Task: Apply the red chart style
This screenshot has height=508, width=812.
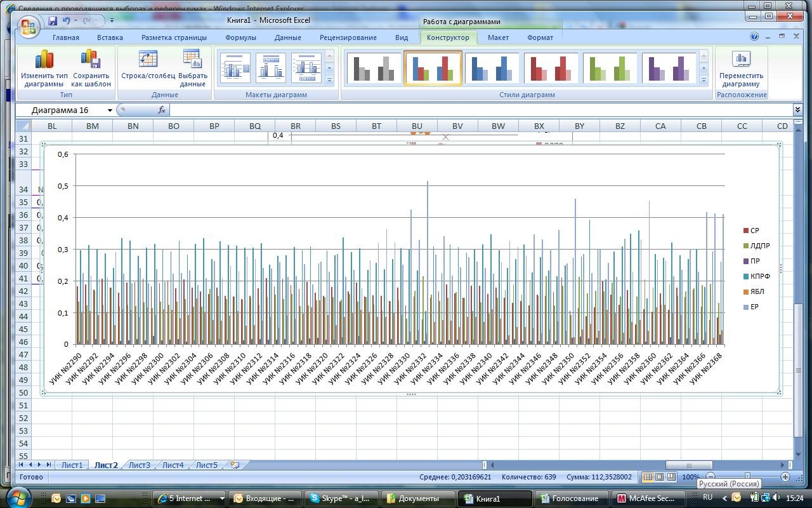Action: (x=551, y=68)
